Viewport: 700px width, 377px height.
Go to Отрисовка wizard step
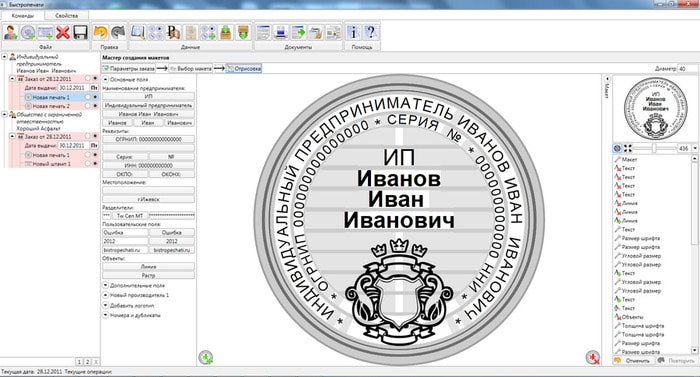(244, 69)
